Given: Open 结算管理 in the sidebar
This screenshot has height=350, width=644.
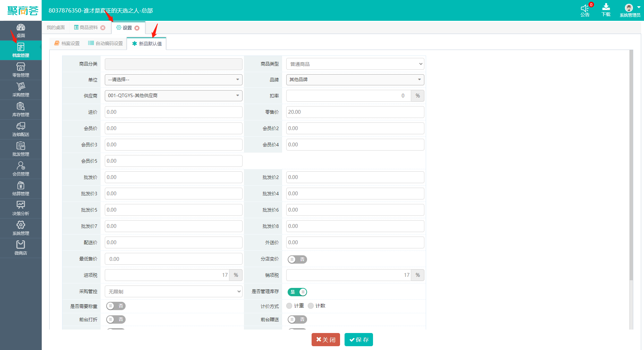Looking at the screenshot, I should pyautogui.click(x=21, y=189).
